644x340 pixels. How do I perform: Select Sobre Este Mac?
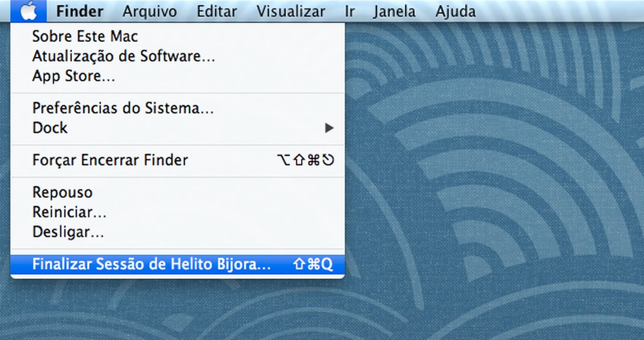click(177, 36)
